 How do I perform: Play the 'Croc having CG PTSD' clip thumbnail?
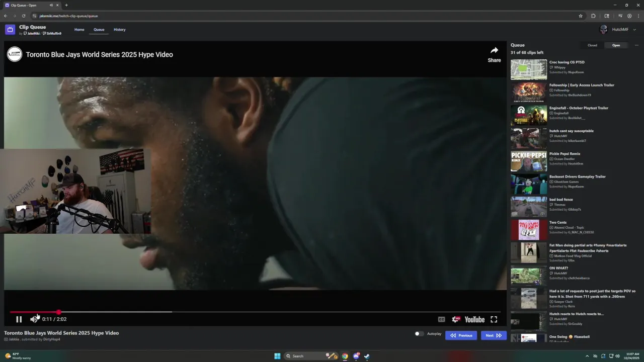pyautogui.click(x=529, y=69)
